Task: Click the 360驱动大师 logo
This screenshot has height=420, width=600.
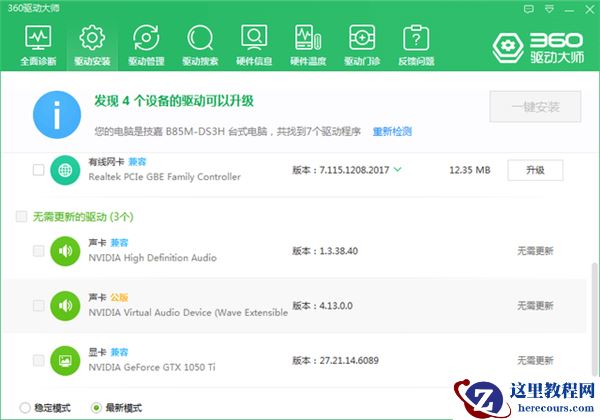Action: click(x=538, y=47)
